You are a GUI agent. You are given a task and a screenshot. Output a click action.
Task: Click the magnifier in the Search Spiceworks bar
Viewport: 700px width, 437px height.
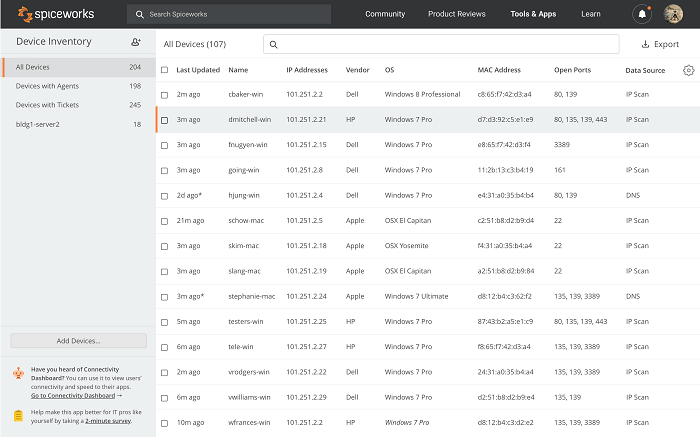pyautogui.click(x=140, y=14)
